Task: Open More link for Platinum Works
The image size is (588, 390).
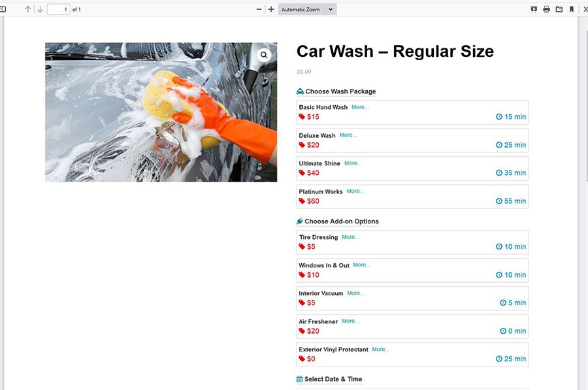Action: coord(355,191)
